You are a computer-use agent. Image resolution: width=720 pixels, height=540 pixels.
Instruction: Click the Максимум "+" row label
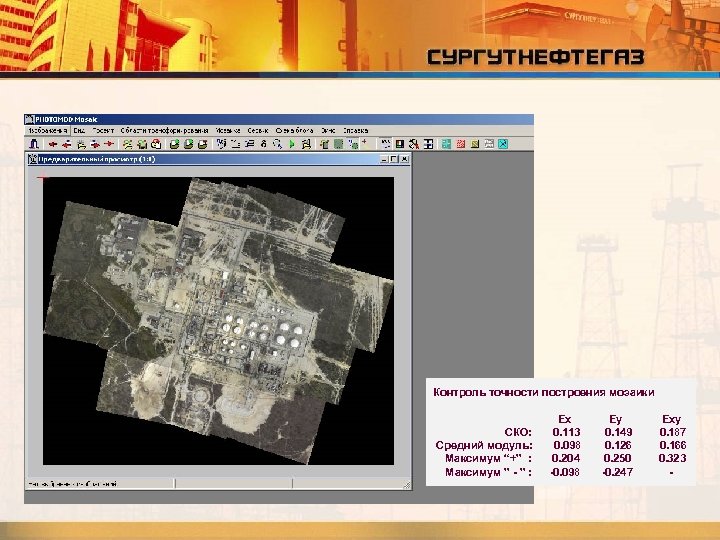pos(488,458)
